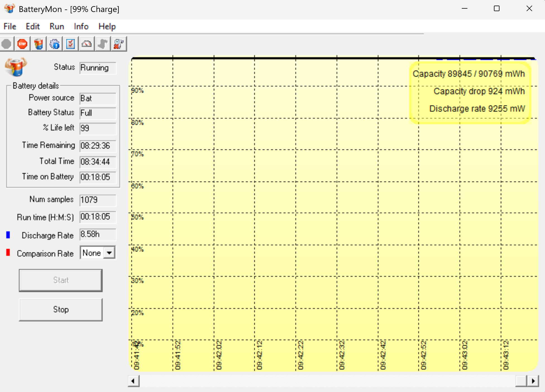Click the clear log toolbar icon with red X

pos(119,44)
